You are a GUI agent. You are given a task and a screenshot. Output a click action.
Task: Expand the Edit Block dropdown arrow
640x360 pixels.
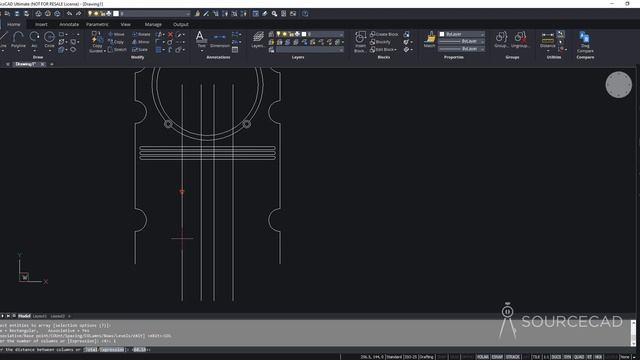[x=396, y=50]
